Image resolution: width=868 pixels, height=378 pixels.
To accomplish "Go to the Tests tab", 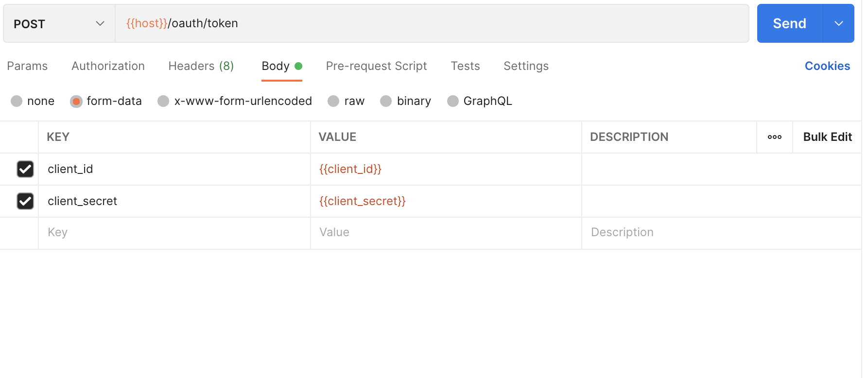I will pyautogui.click(x=465, y=66).
